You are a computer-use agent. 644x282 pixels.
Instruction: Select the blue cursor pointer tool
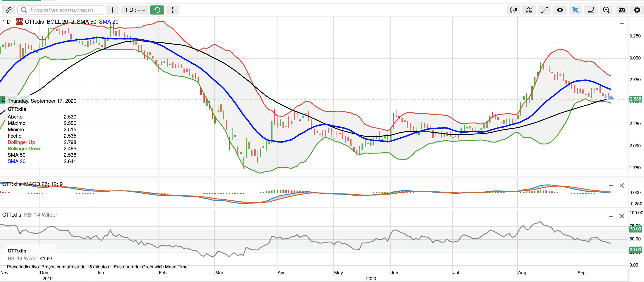click(575, 10)
